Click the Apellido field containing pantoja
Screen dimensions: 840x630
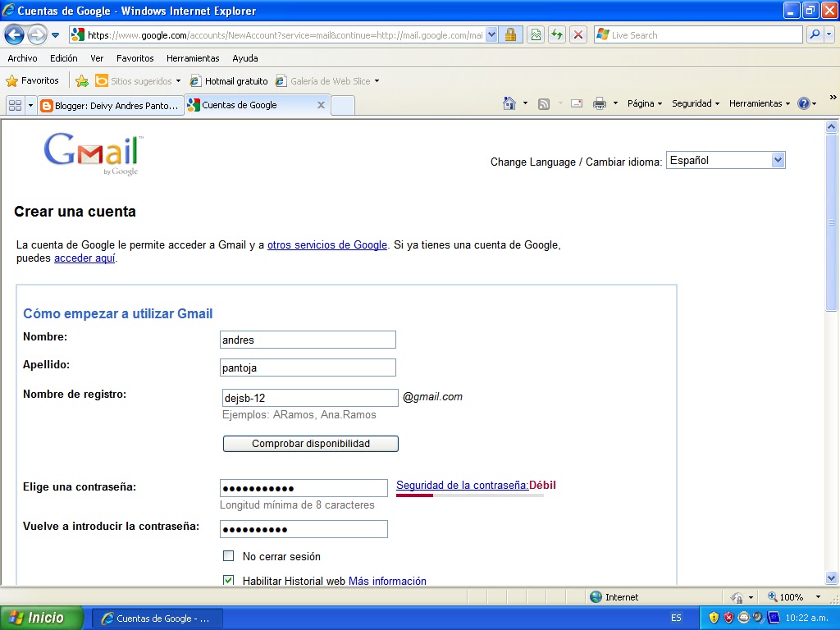308,367
